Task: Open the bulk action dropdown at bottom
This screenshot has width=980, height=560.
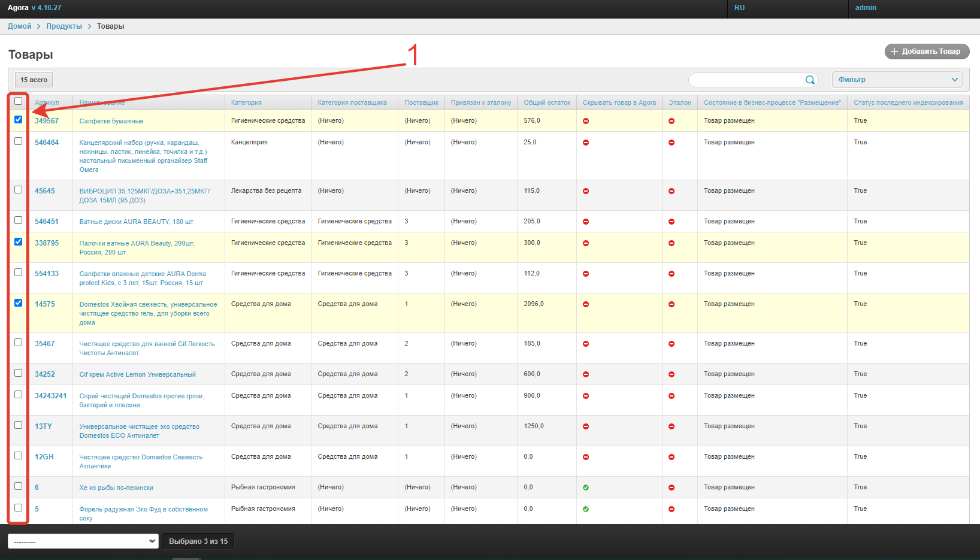Action: point(83,541)
